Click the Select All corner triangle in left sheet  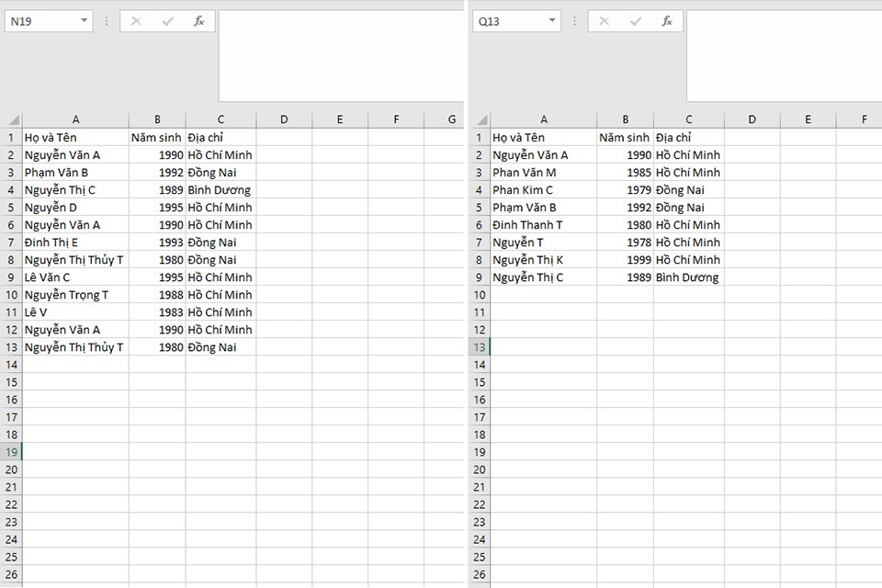[14, 119]
